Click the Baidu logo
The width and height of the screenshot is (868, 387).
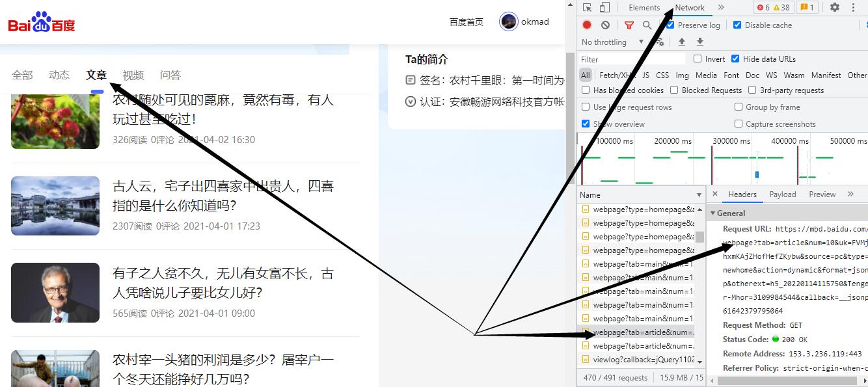pyautogui.click(x=42, y=22)
